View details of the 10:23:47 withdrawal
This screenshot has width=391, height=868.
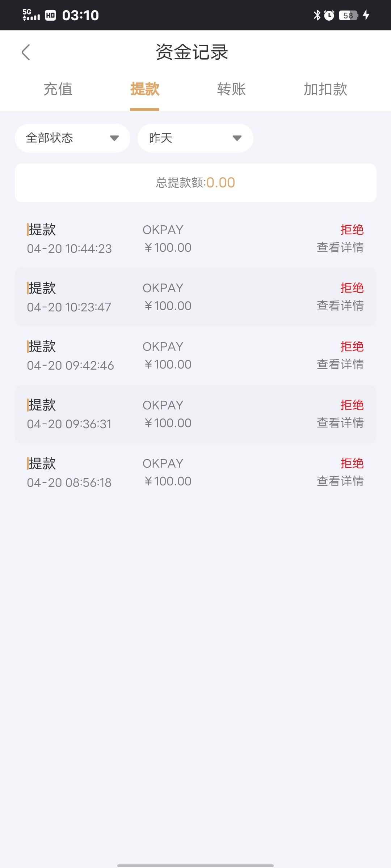340,306
